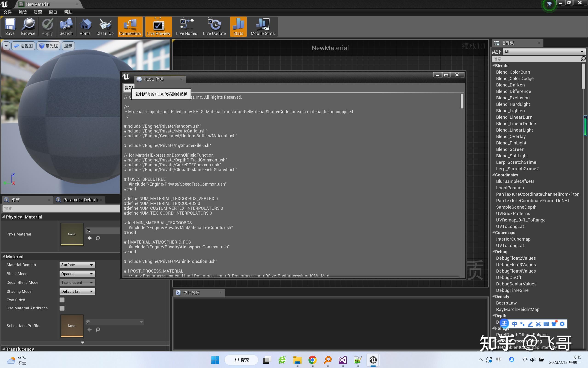This screenshot has height=368, width=588.
Task: Collapse the Material section
Action: coord(3,256)
